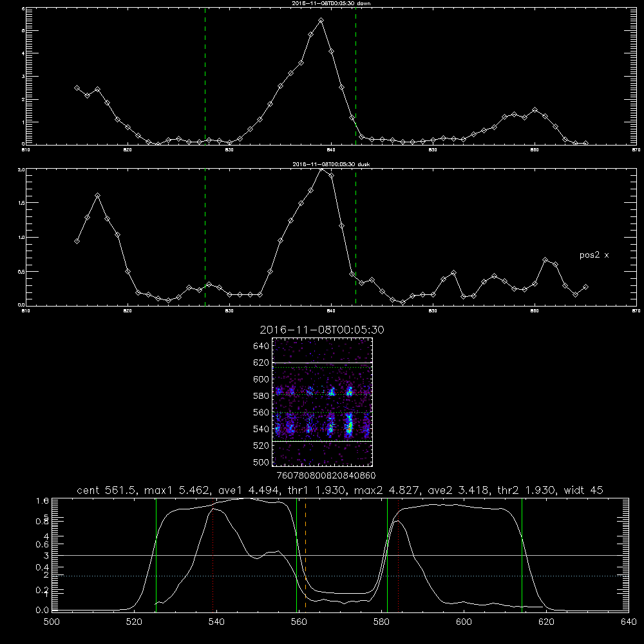Click the left green dashed line in dawn plot

click(x=205, y=77)
